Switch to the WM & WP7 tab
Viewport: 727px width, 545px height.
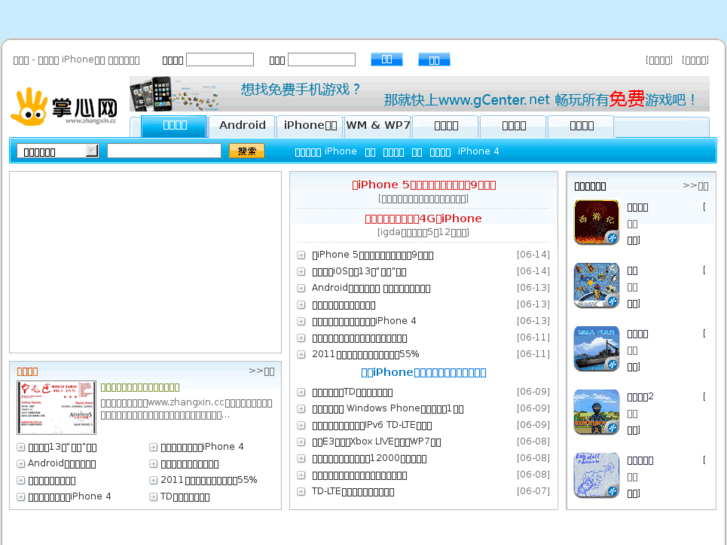pyautogui.click(x=377, y=126)
